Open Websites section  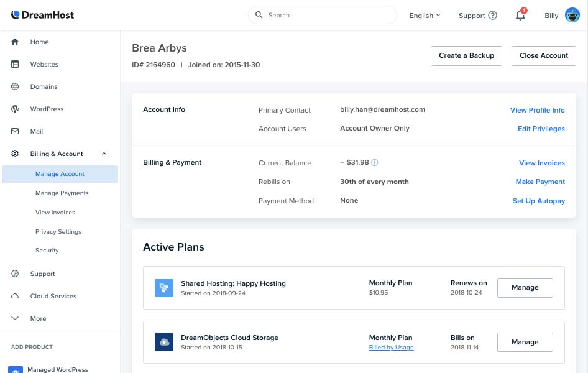coord(44,64)
